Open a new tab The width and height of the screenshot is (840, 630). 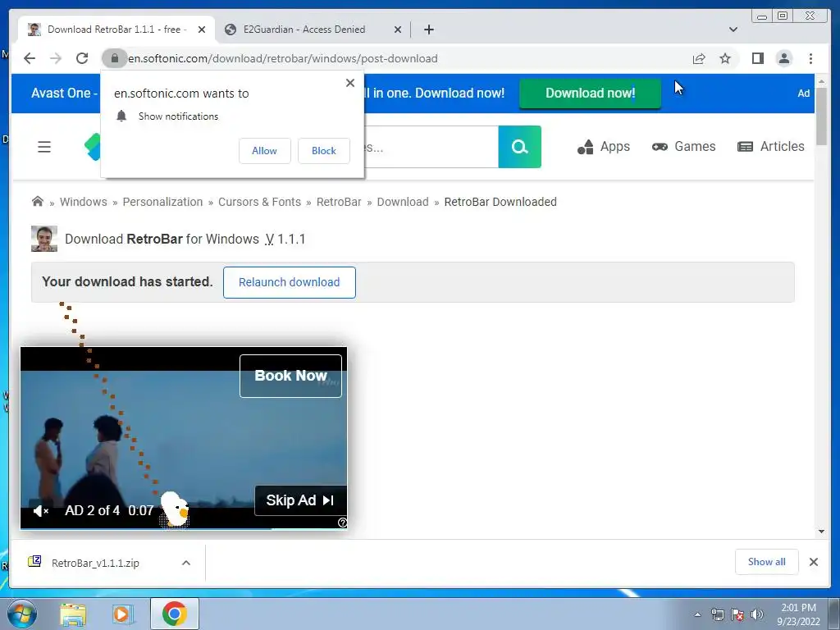[428, 30]
